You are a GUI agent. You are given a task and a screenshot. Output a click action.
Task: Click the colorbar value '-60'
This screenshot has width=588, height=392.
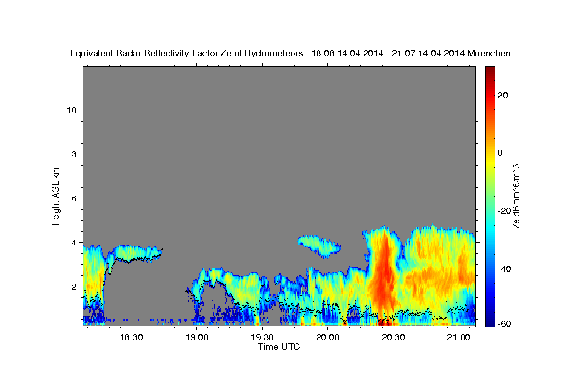point(504,324)
